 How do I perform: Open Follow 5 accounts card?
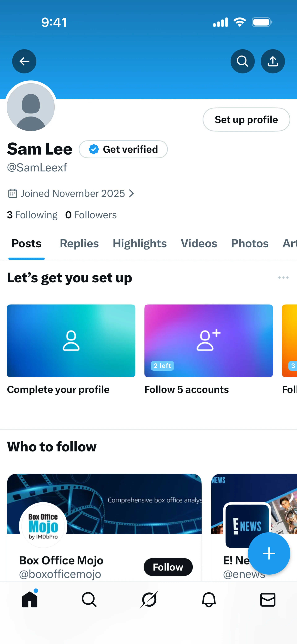pyautogui.click(x=208, y=341)
